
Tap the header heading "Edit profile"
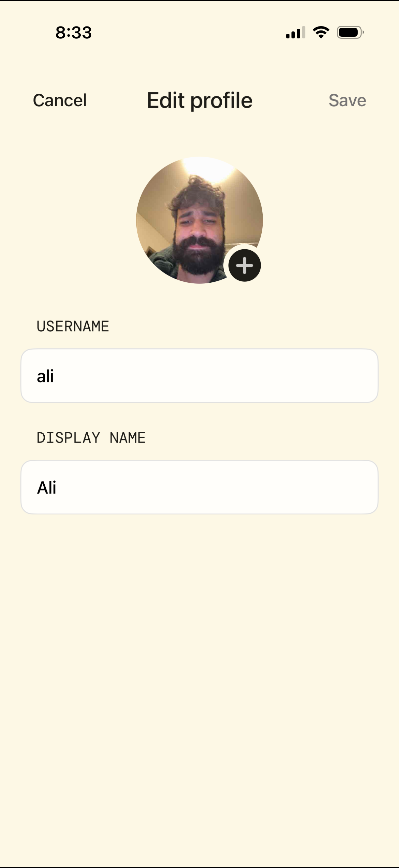200,100
